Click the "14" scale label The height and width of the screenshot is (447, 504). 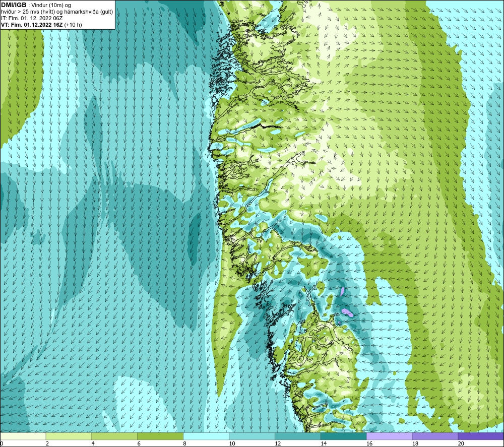pyautogui.click(x=324, y=444)
